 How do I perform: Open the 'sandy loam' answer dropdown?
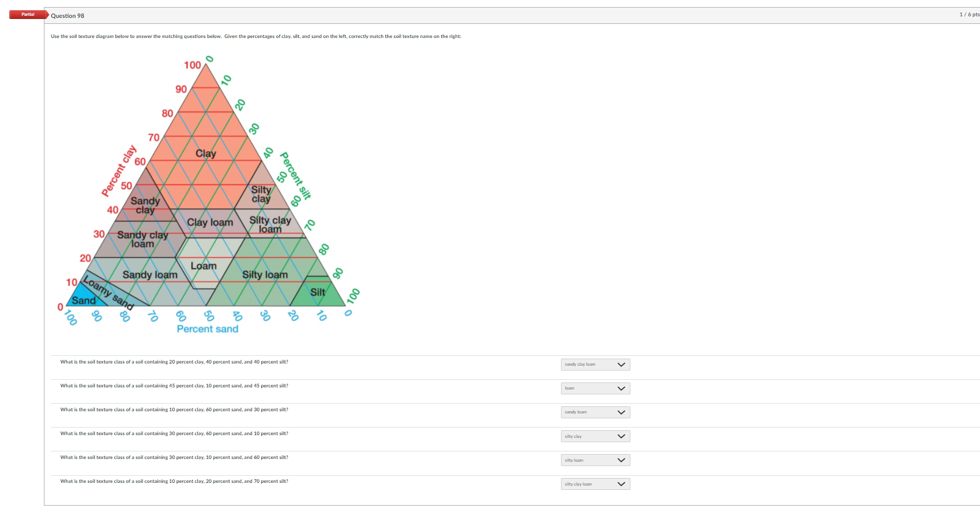[x=595, y=412]
